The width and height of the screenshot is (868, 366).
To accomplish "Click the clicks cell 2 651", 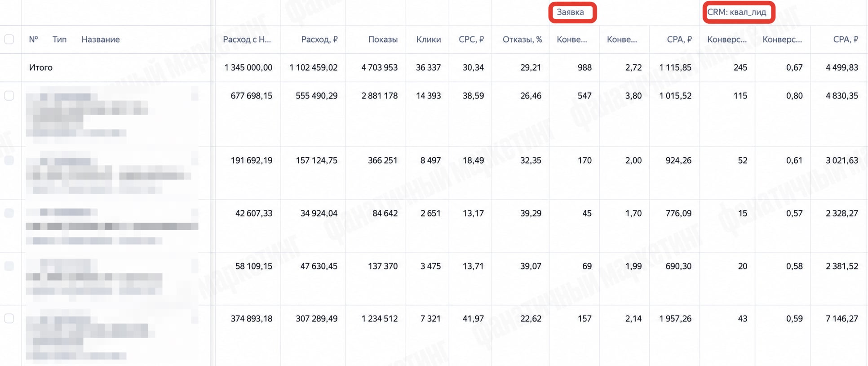I will click(431, 213).
